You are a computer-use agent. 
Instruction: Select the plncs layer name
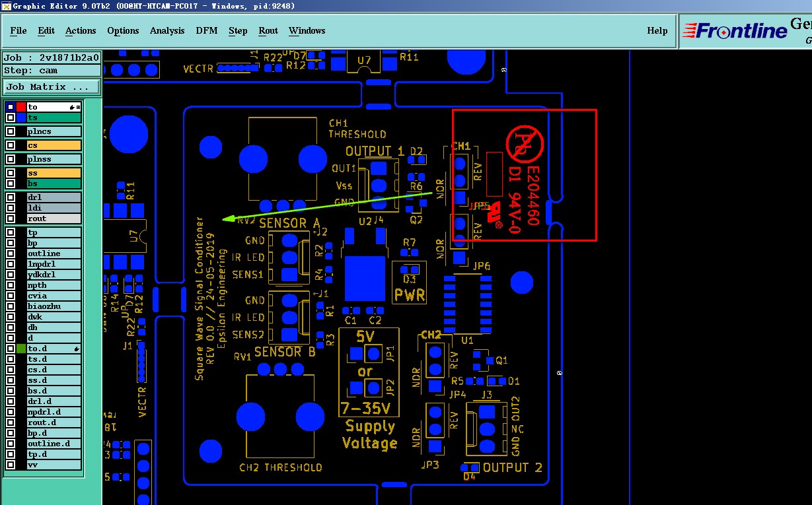[x=54, y=132]
